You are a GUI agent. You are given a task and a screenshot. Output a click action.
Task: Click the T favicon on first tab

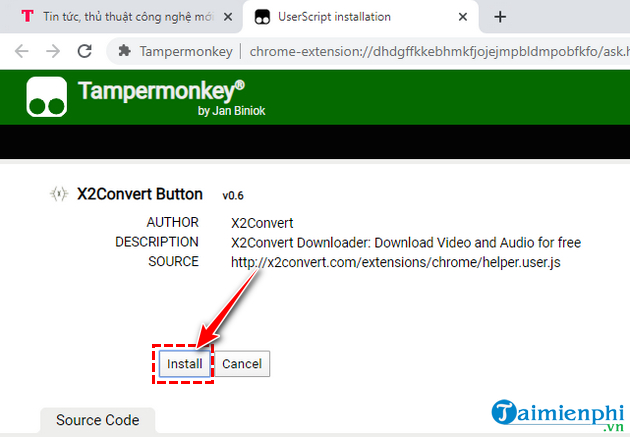(27, 16)
